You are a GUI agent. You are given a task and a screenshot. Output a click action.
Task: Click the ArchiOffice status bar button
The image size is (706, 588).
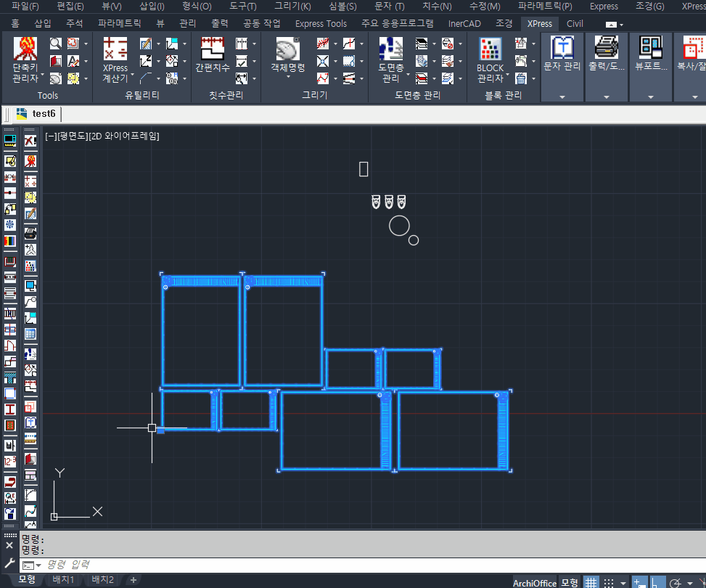coord(535,583)
